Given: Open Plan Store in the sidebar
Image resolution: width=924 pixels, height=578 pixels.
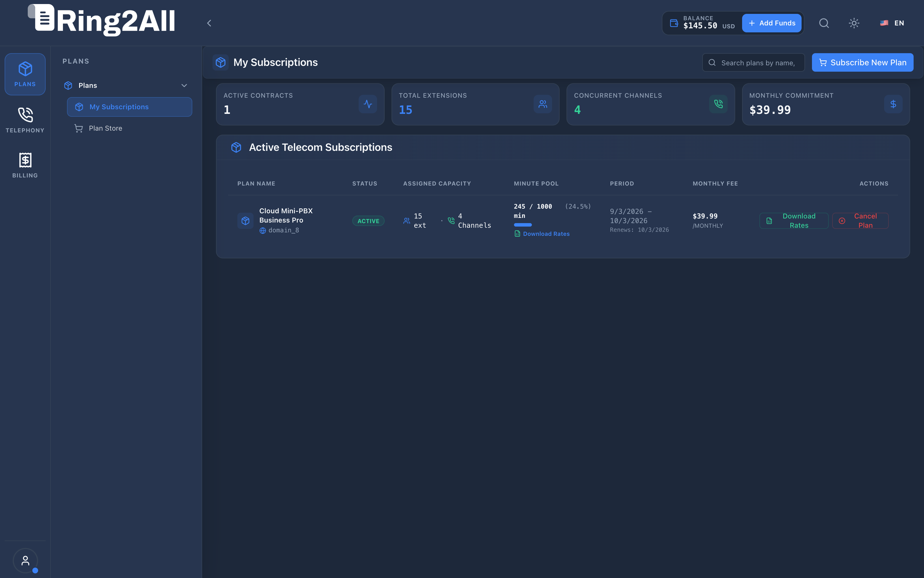Looking at the screenshot, I should click(129, 128).
